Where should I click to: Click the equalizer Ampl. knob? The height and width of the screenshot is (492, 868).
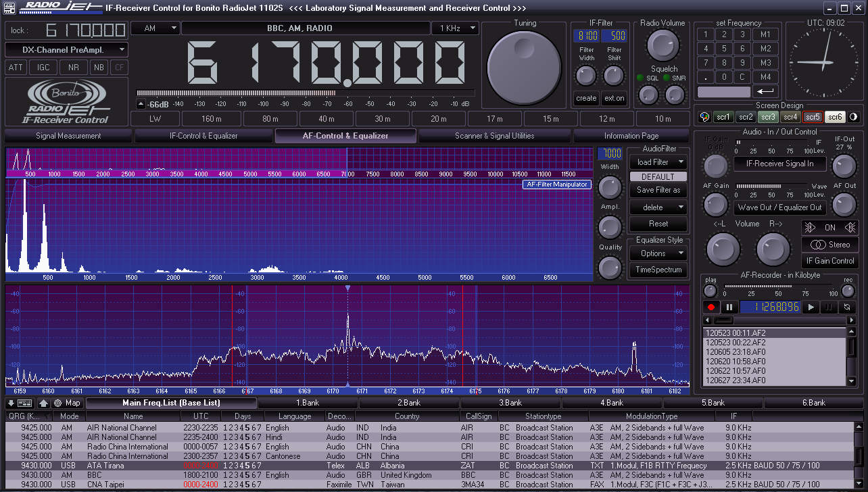coord(610,228)
